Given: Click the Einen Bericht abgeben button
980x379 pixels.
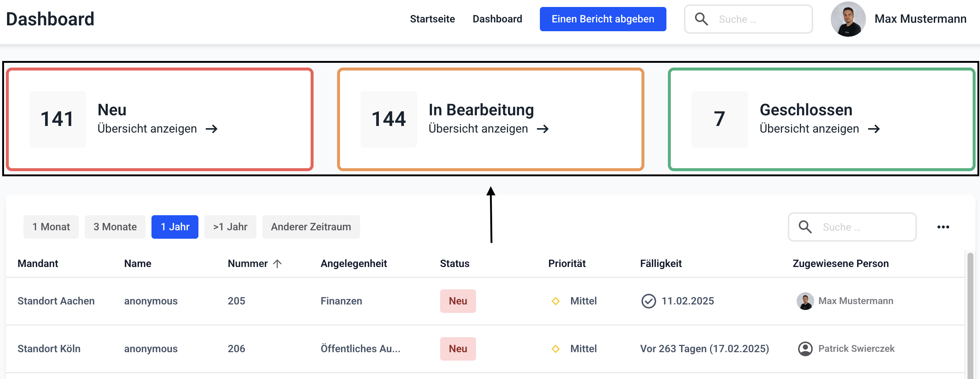Looking at the screenshot, I should [x=603, y=19].
